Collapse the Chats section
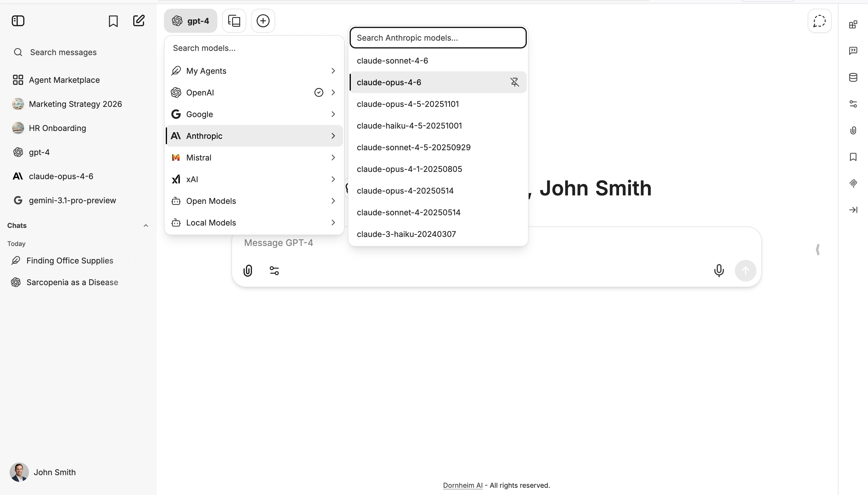 [x=146, y=225]
